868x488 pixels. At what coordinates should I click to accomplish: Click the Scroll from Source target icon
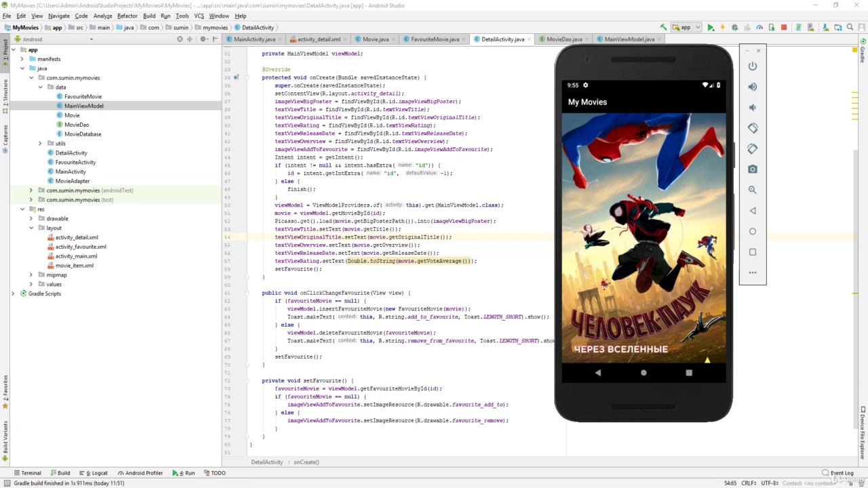pyautogui.click(x=180, y=39)
